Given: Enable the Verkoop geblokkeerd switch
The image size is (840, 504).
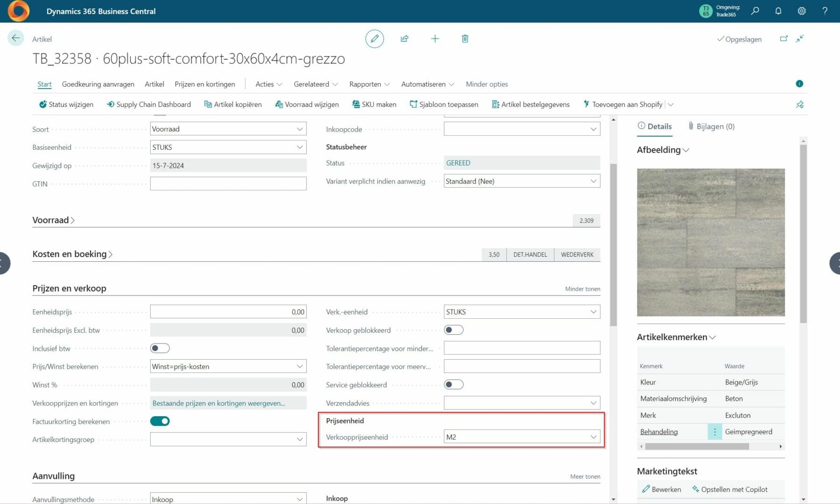Looking at the screenshot, I should point(453,330).
